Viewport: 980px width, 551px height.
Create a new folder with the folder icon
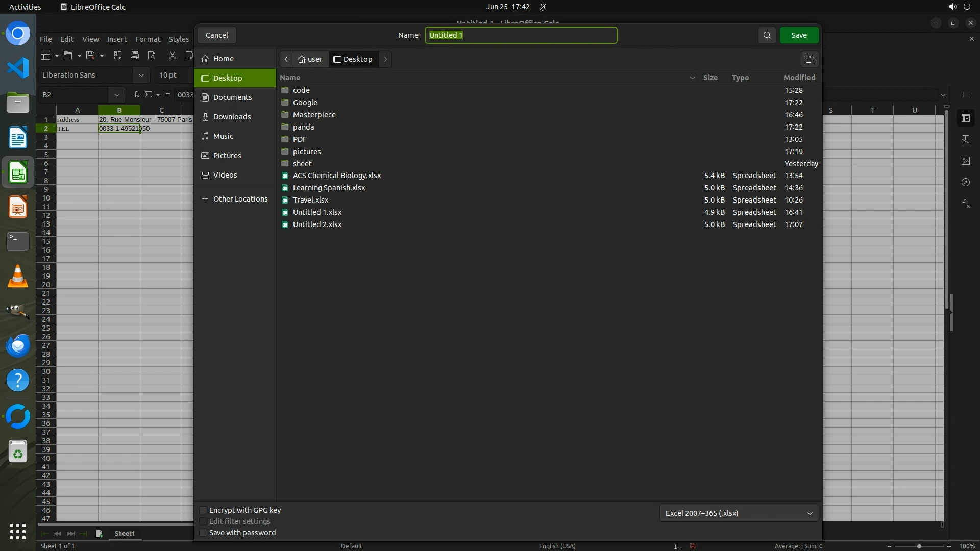tap(810, 59)
